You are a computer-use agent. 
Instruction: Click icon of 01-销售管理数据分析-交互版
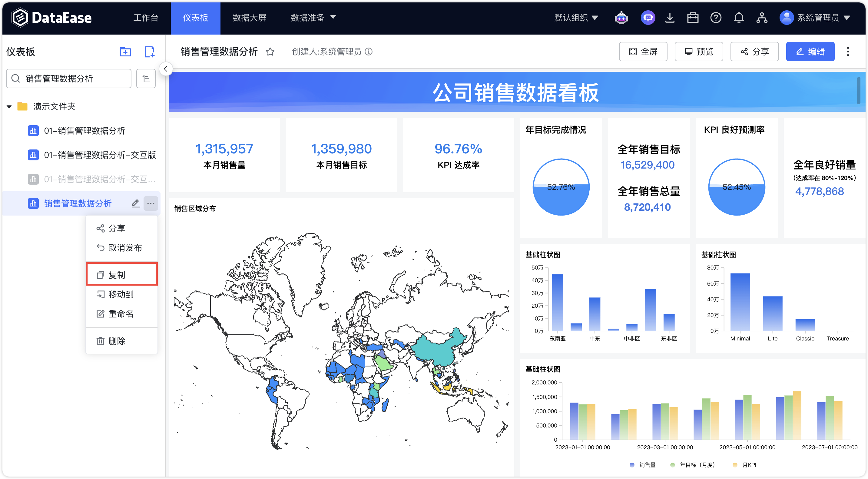pyautogui.click(x=33, y=155)
